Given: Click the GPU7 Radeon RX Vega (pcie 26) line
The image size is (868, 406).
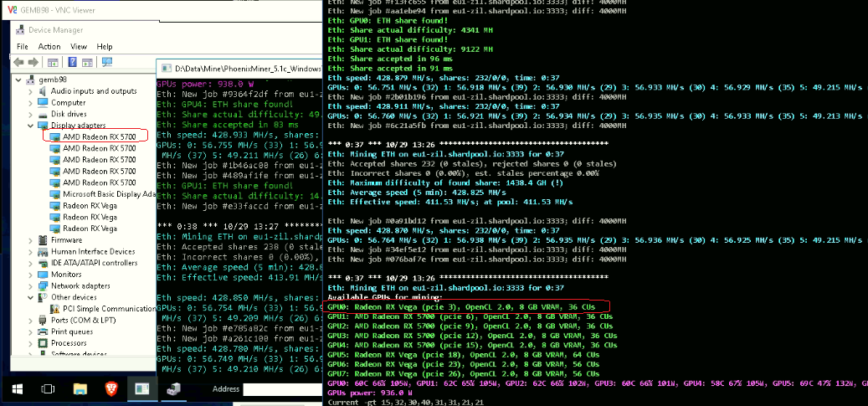Looking at the screenshot, I should 464,374.
